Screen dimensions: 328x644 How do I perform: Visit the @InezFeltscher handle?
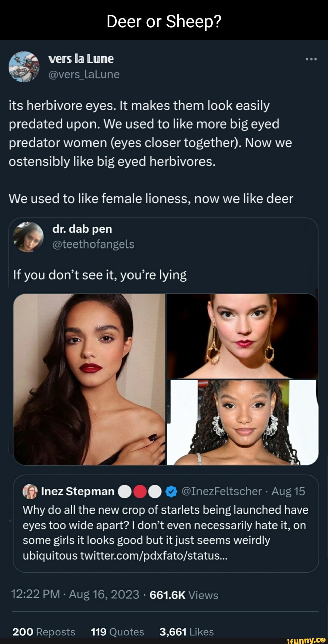(x=221, y=491)
